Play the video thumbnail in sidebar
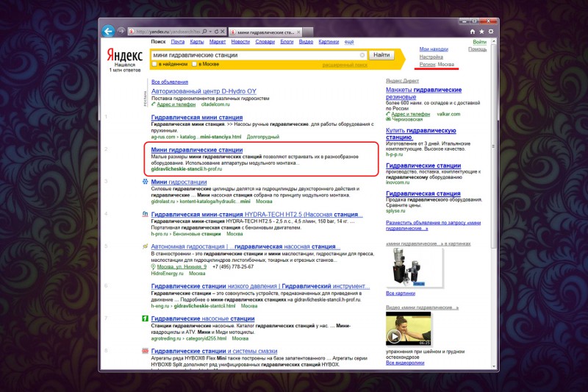This screenshot has width=588, height=392. (x=409, y=329)
